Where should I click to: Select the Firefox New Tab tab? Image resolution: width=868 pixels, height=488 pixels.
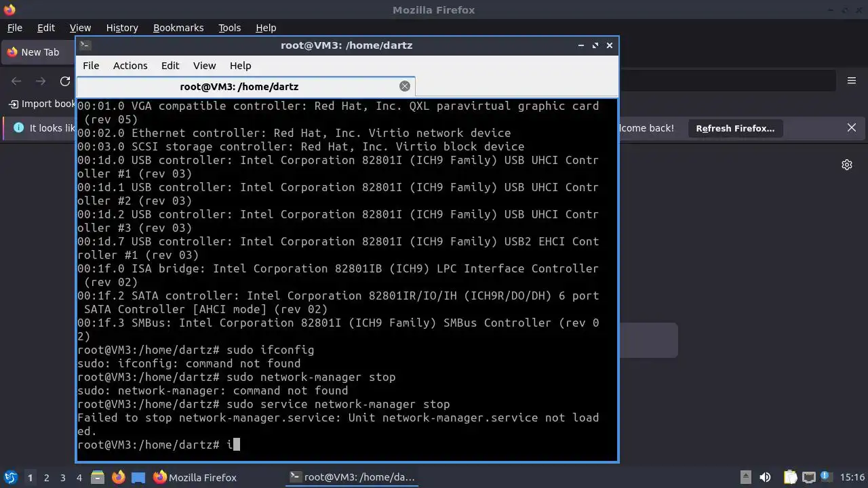click(39, 52)
